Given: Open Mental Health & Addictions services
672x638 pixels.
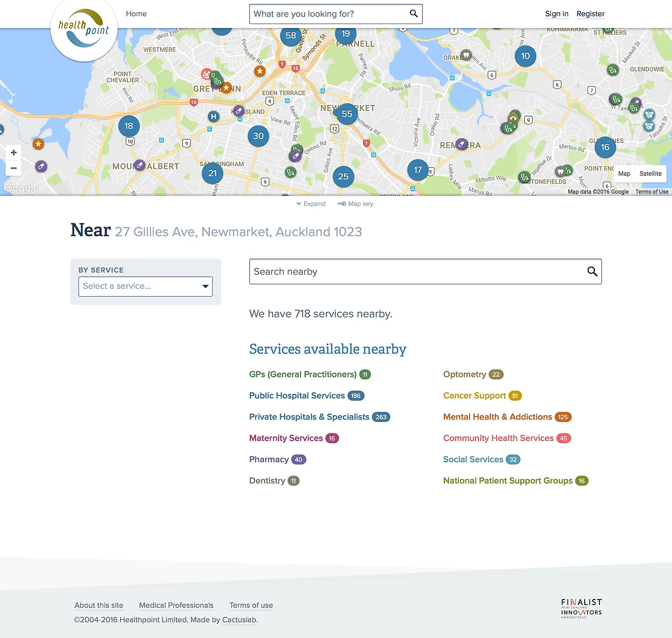Looking at the screenshot, I should point(497,417).
